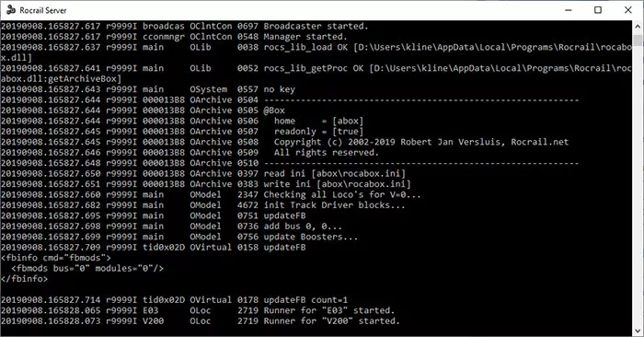This screenshot has height=337, width=644.
Task: Click the "@Box" OArchive line
Action: pyautogui.click(x=143, y=110)
